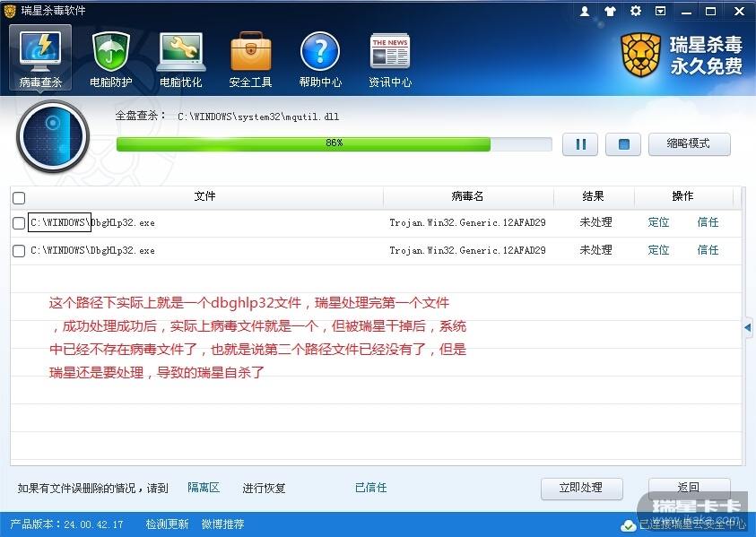756x537 pixels.
Task: Click the radar scan animation icon
Action: (x=53, y=136)
